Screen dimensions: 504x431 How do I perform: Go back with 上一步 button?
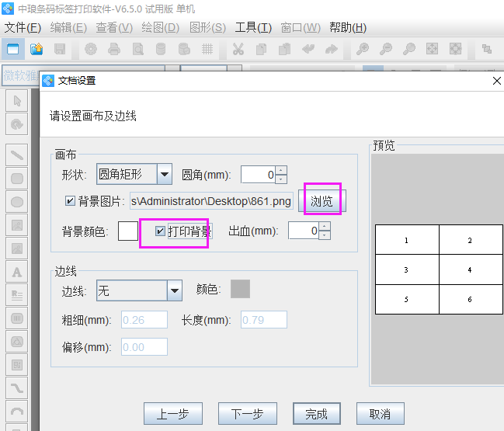tap(173, 414)
